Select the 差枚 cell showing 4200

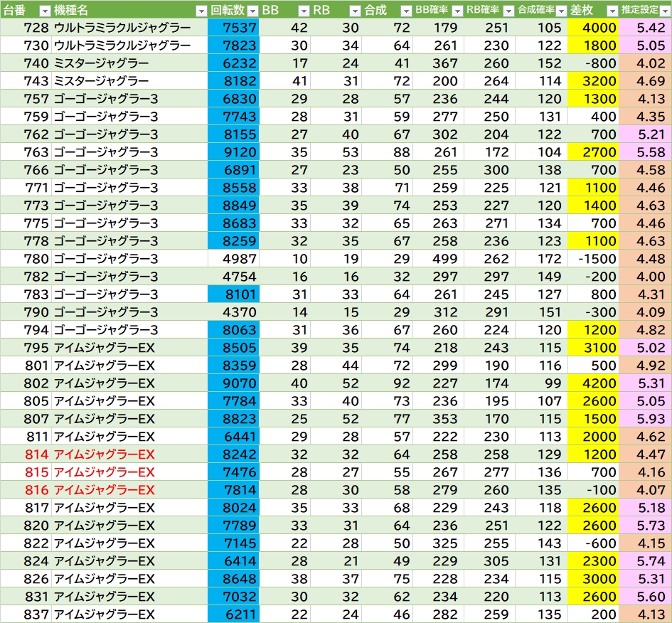tap(593, 383)
